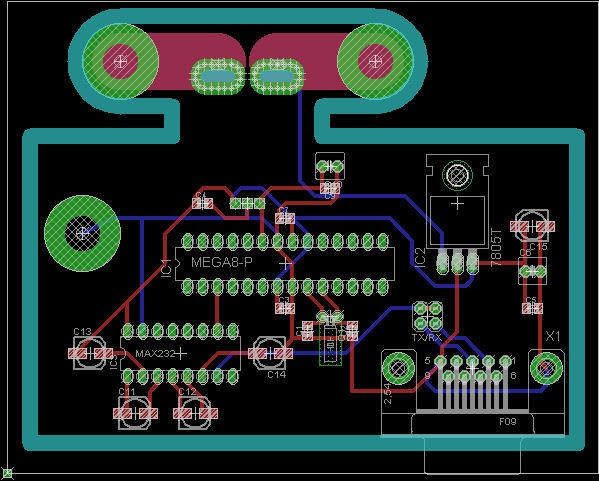The height and width of the screenshot is (481, 599).
Task: Select the right oval pad between the round pads
Action: click(277, 76)
